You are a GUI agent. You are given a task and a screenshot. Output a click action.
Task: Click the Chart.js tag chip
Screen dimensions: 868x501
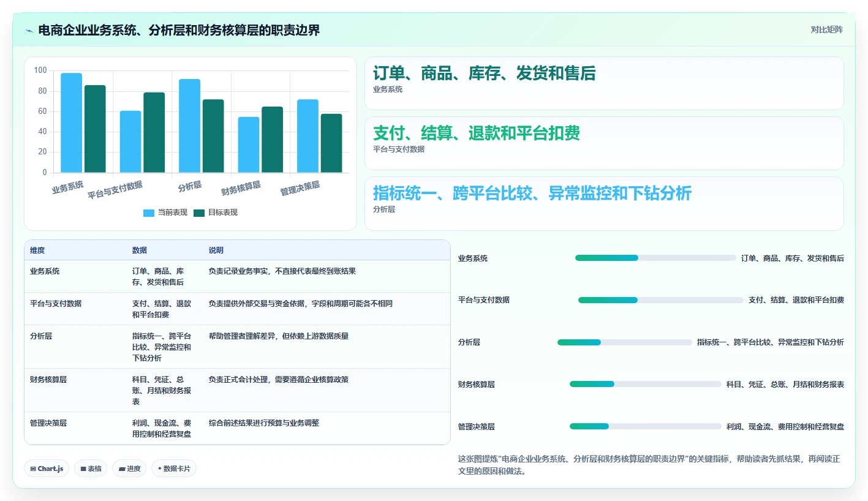click(x=47, y=469)
